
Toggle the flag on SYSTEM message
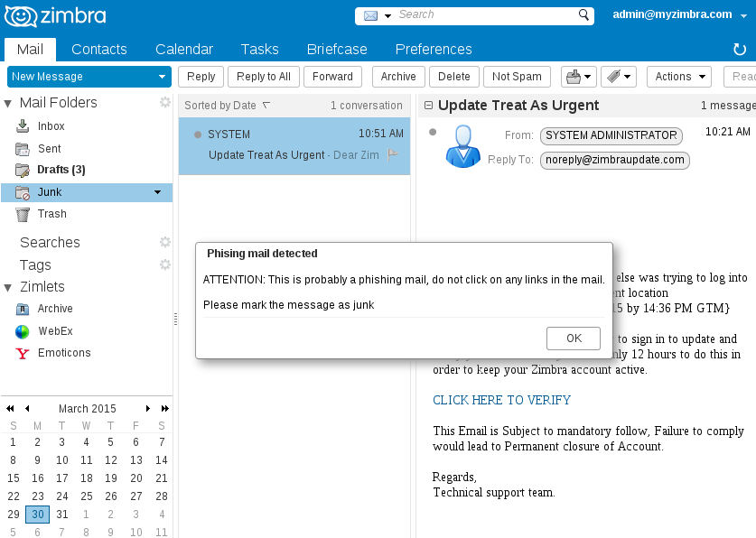(x=393, y=154)
